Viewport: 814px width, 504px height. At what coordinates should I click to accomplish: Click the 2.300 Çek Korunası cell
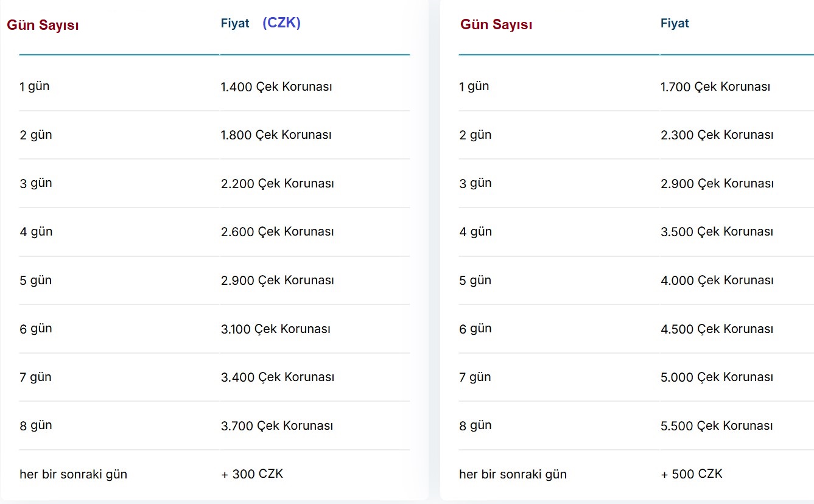point(717,135)
